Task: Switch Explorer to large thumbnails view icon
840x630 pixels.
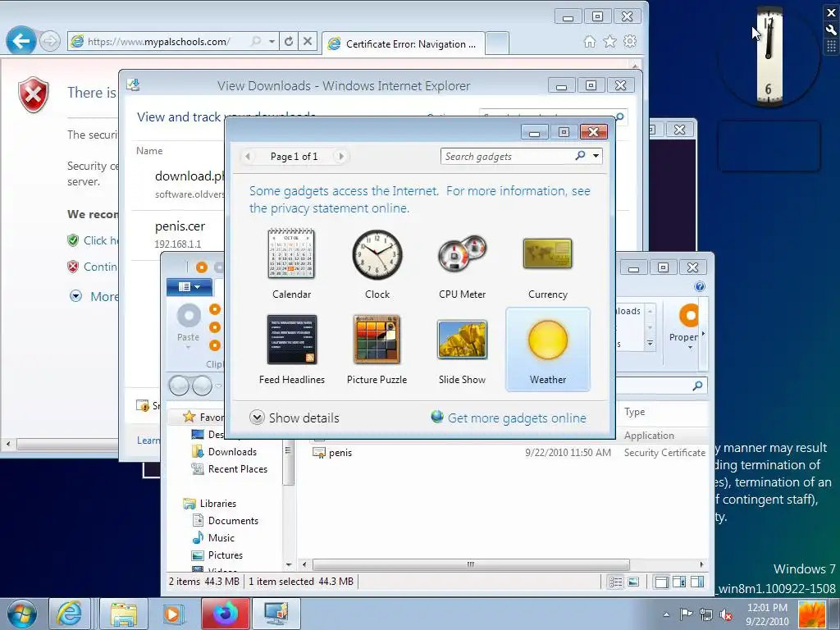Action: pyautogui.click(x=633, y=582)
